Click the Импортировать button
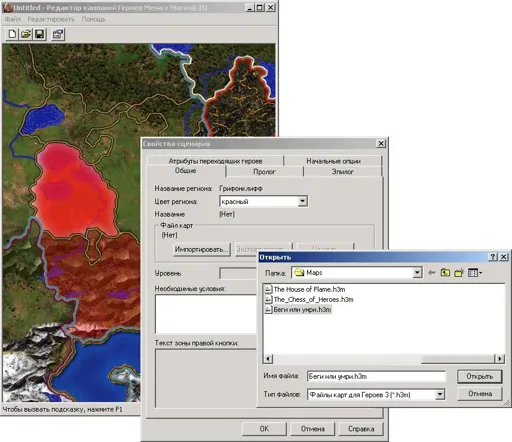The height and width of the screenshot is (442, 512). click(x=202, y=249)
